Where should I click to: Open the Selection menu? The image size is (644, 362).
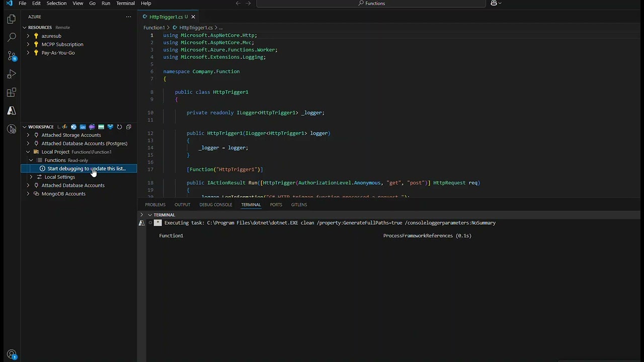[x=56, y=3]
